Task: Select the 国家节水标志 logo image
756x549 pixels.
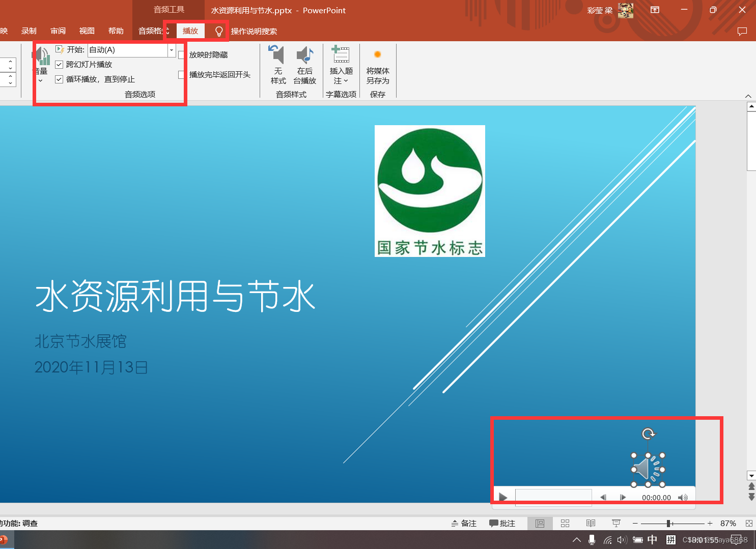Action: 430,191
